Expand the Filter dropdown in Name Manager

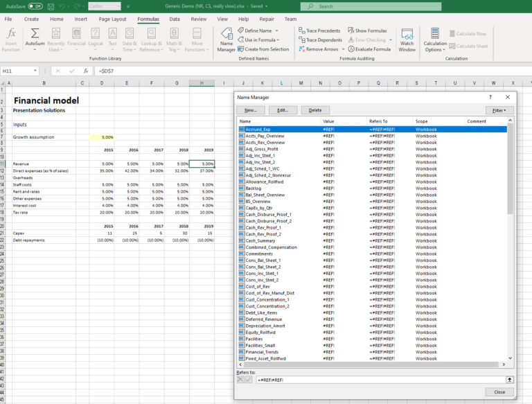pyautogui.click(x=499, y=110)
